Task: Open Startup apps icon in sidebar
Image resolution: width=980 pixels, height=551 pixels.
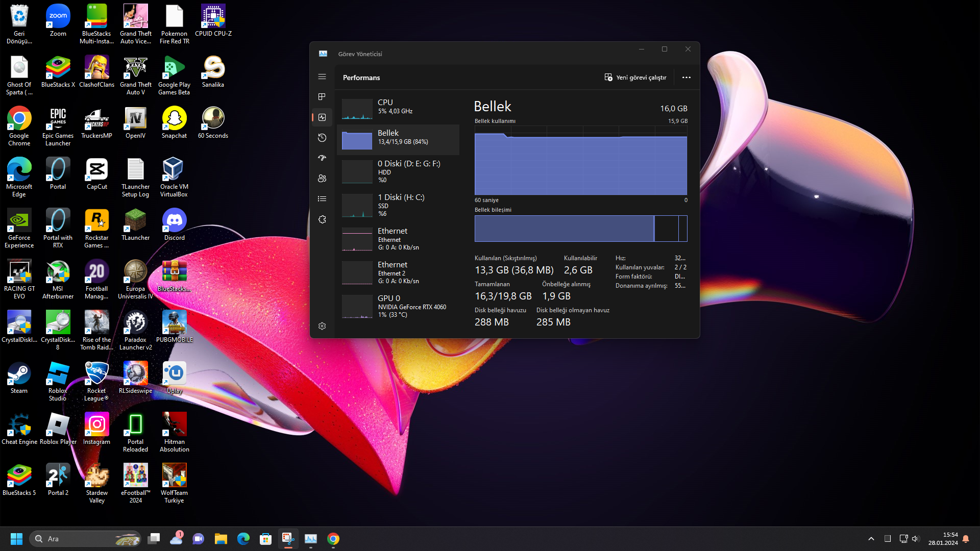Action: (x=322, y=158)
